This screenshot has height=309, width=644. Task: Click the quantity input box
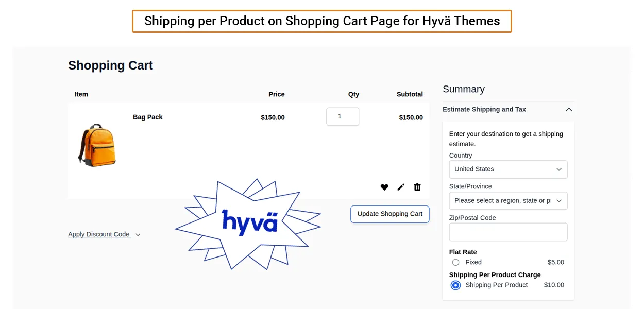[343, 116]
